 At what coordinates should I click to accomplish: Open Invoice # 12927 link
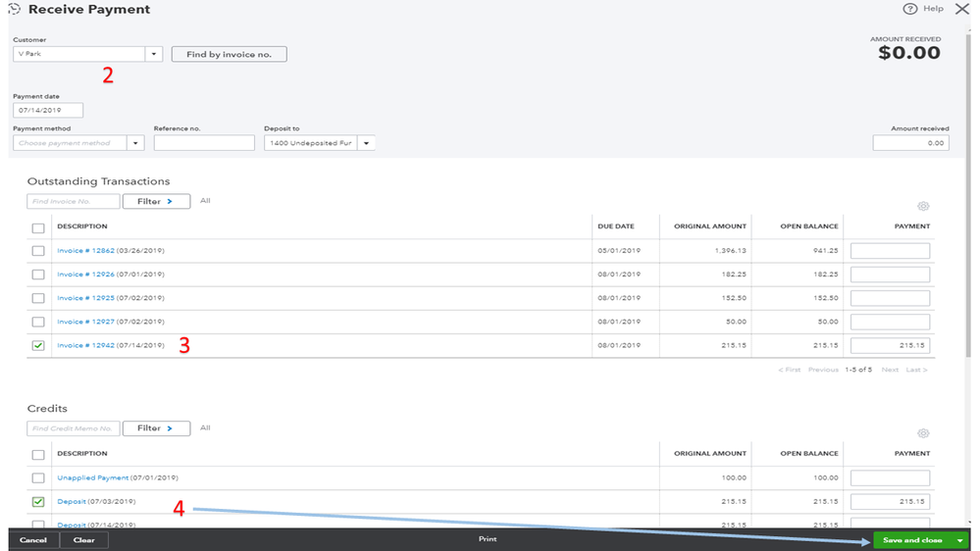tap(85, 322)
